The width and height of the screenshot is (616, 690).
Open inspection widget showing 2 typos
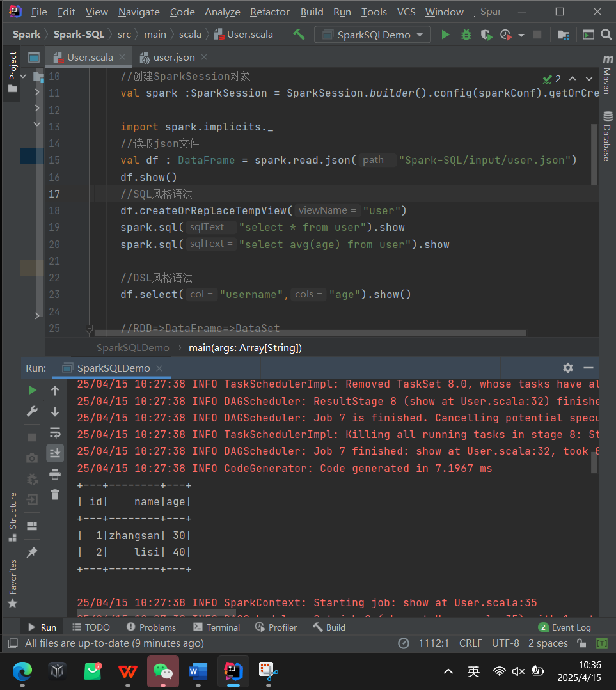(x=552, y=79)
